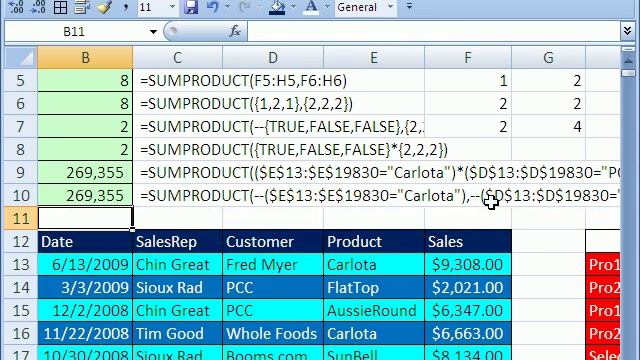This screenshot has height=360, width=640.
Task: Click the =SUMPRODUCT(F5:H5,F6:H6) cell
Action: pyautogui.click(x=243, y=81)
